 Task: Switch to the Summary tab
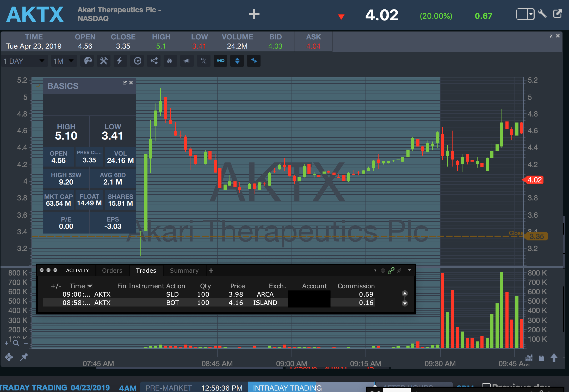184,271
